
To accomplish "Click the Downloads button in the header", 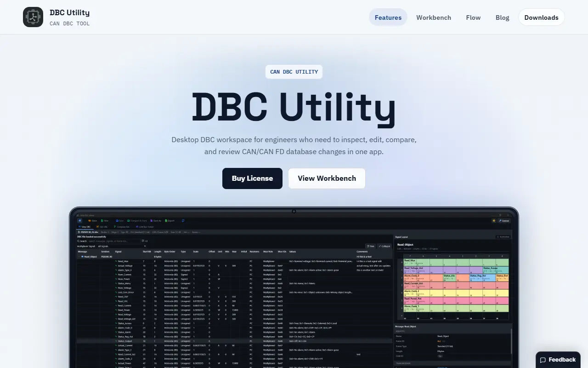I will tap(542, 17).
